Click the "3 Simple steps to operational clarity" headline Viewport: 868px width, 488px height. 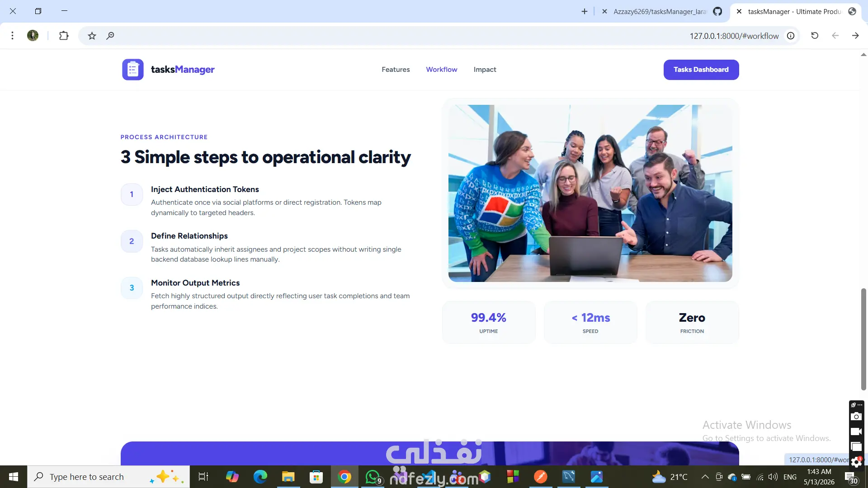tap(266, 157)
